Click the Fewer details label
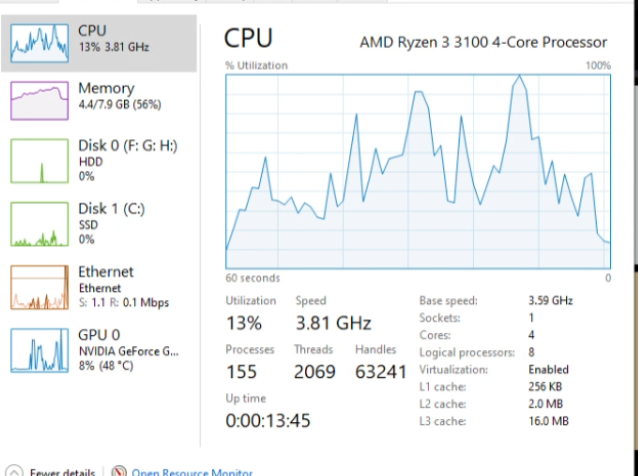 pyautogui.click(x=63, y=472)
